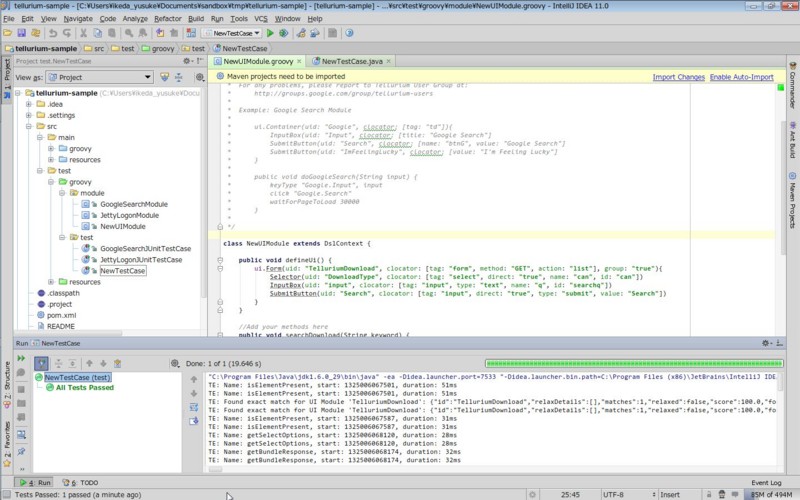Open the View as Project dropdown
The image size is (800, 500).
(100, 77)
